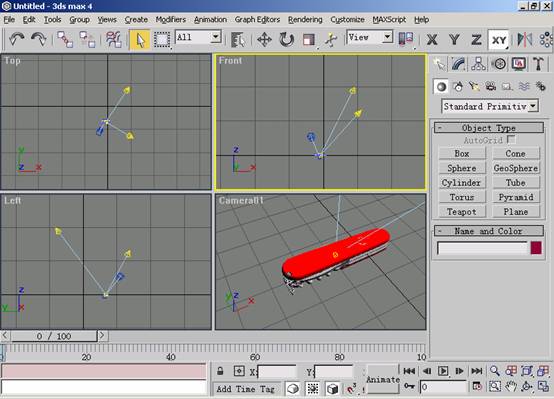This screenshot has width=554, height=399.
Task: Open the object color swatch
Action: coord(536,248)
